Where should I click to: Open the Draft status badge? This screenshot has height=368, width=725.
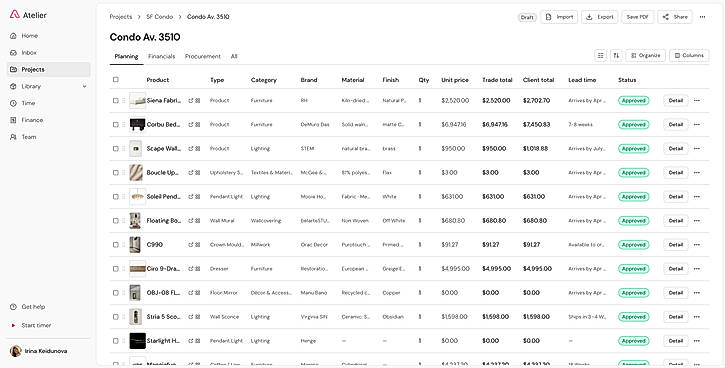(527, 17)
